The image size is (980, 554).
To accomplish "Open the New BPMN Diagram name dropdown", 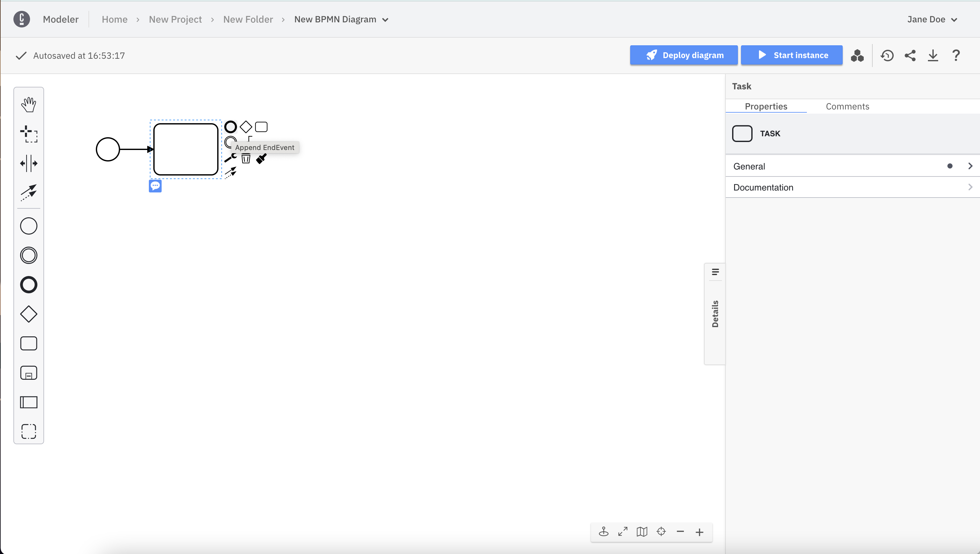I will (x=385, y=20).
